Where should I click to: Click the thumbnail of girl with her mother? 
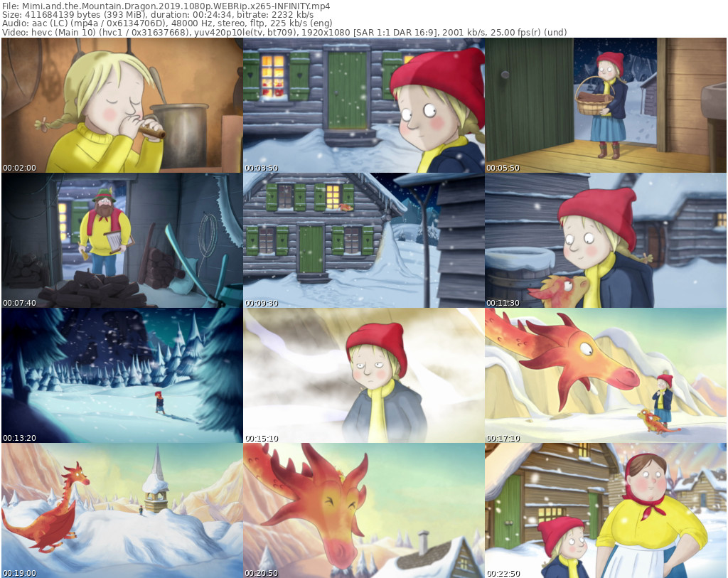606,510
